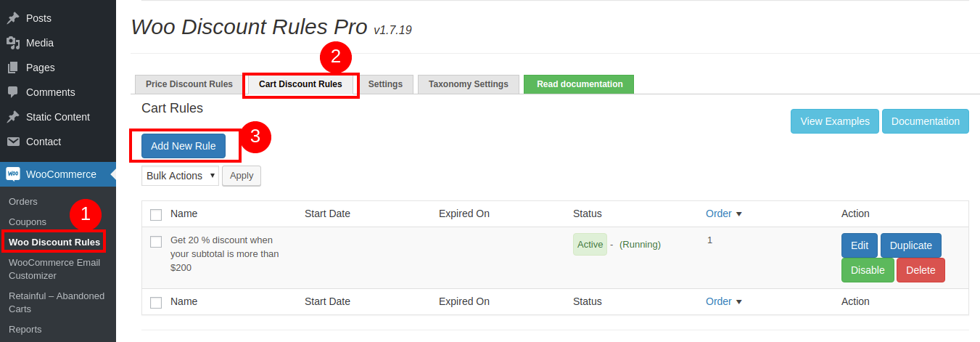
Task: Click the Media library icon
Action: 13,43
